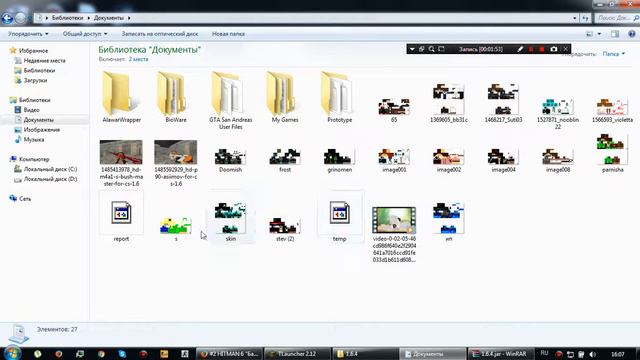This screenshot has width=640, height=360.
Task: Select the parnisha skin file
Action: point(612,153)
